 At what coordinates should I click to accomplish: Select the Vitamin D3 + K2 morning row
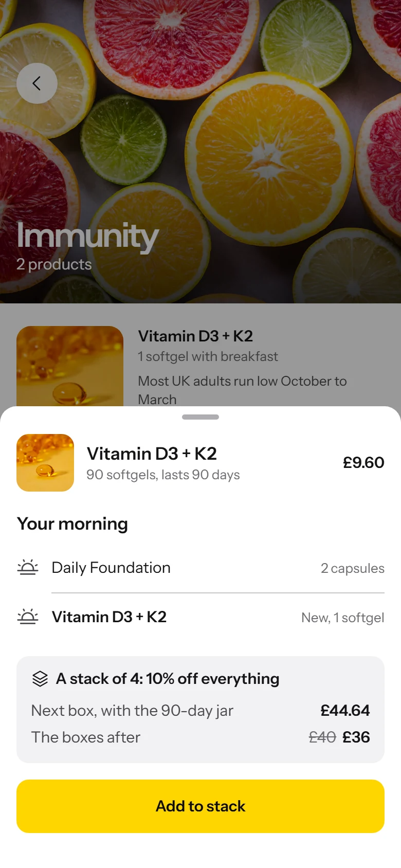[x=200, y=617]
